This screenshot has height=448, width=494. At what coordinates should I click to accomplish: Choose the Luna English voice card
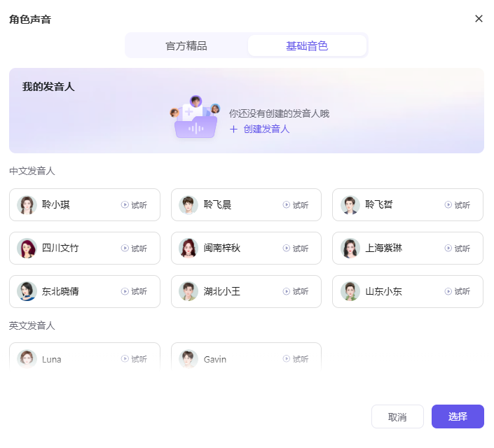click(x=70, y=358)
